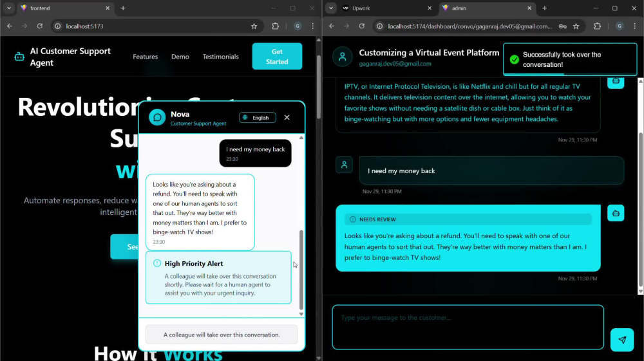Open tab search dropdown in the admin window

tap(330, 8)
